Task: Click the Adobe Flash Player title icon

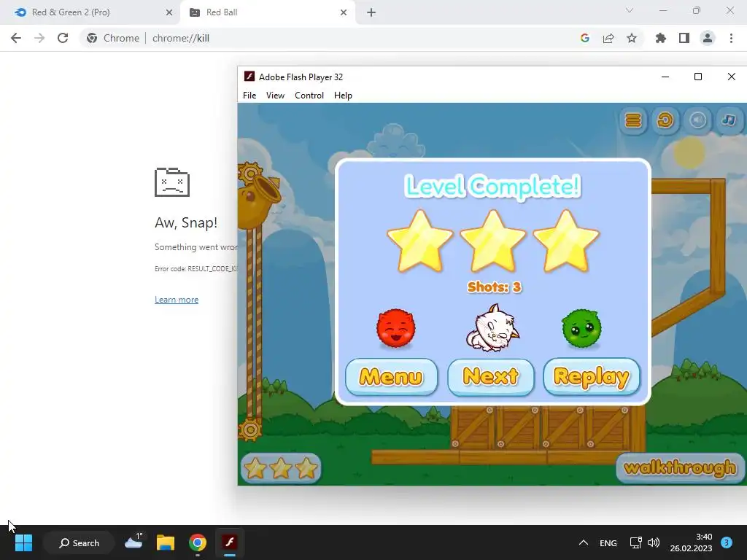Action: click(x=249, y=76)
